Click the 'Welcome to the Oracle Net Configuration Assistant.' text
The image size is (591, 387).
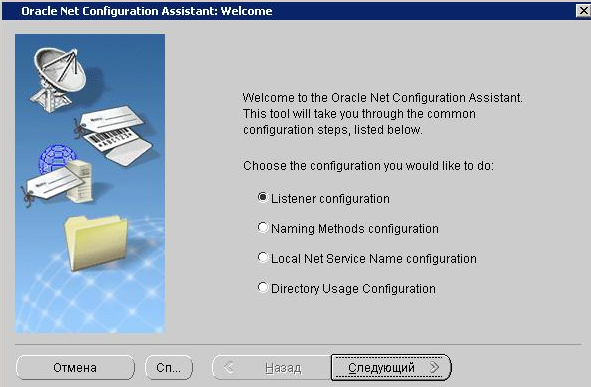(x=383, y=98)
